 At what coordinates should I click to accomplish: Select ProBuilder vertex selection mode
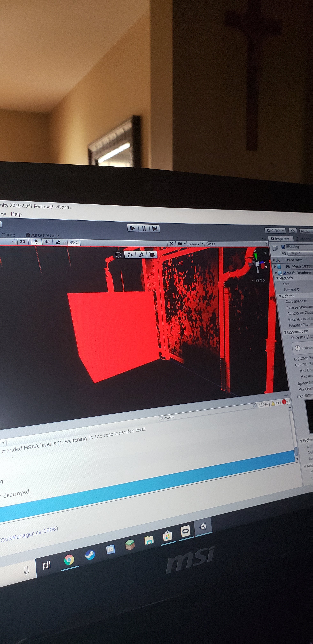130,255
